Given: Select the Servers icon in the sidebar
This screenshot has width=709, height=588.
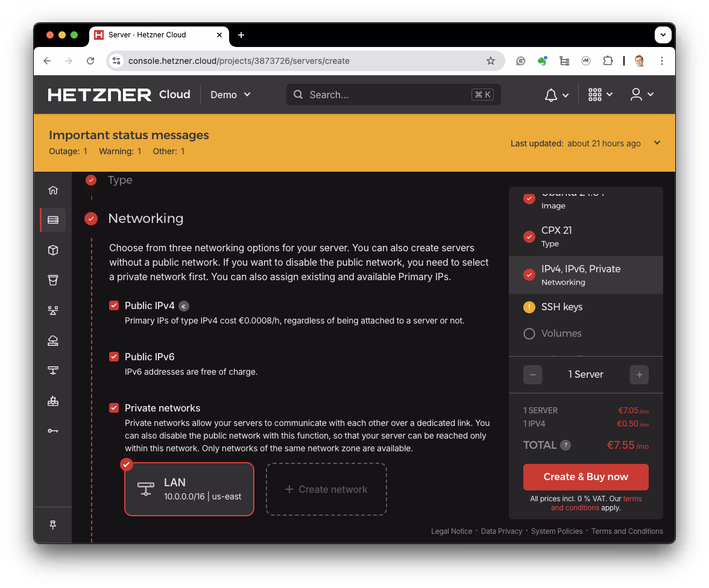Looking at the screenshot, I should click(x=52, y=219).
